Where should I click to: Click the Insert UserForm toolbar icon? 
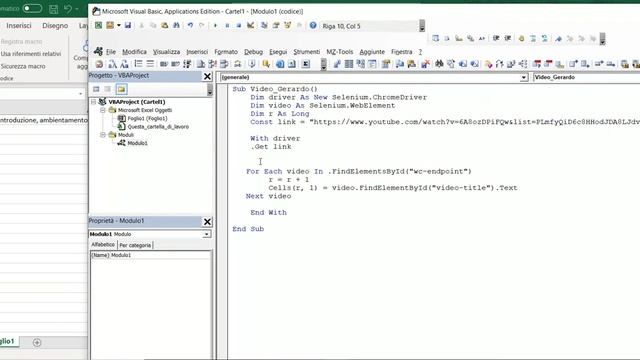110,26
